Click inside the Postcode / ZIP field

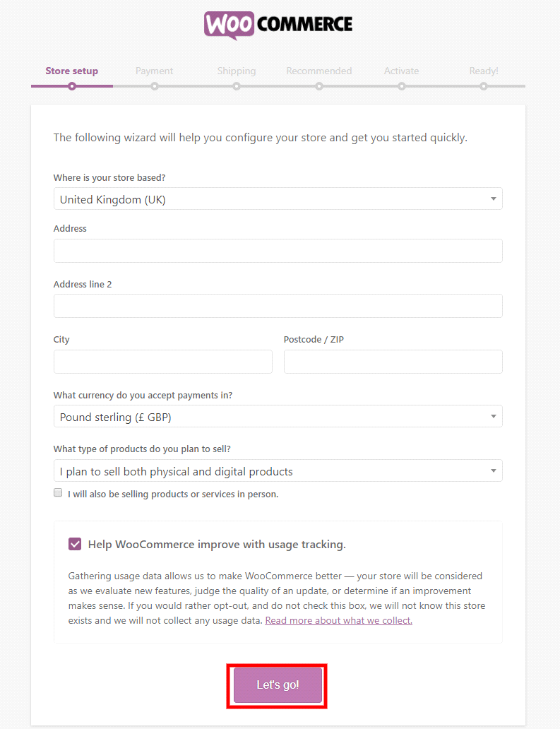coord(393,361)
